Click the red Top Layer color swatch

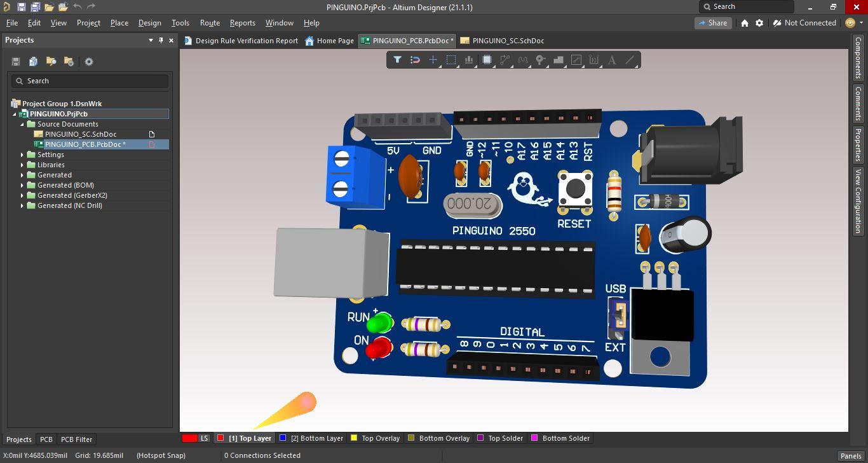pos(220,438)
